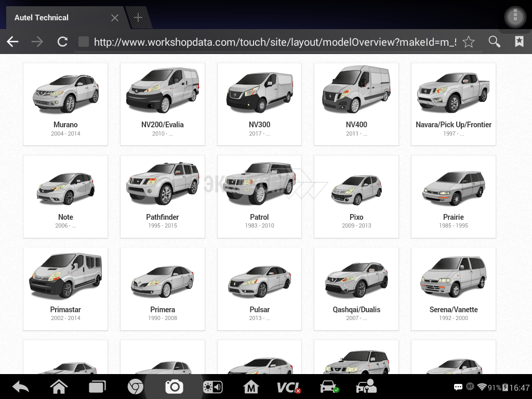Open a new browser tab
The image size is (532, 399).
(138, 18)
